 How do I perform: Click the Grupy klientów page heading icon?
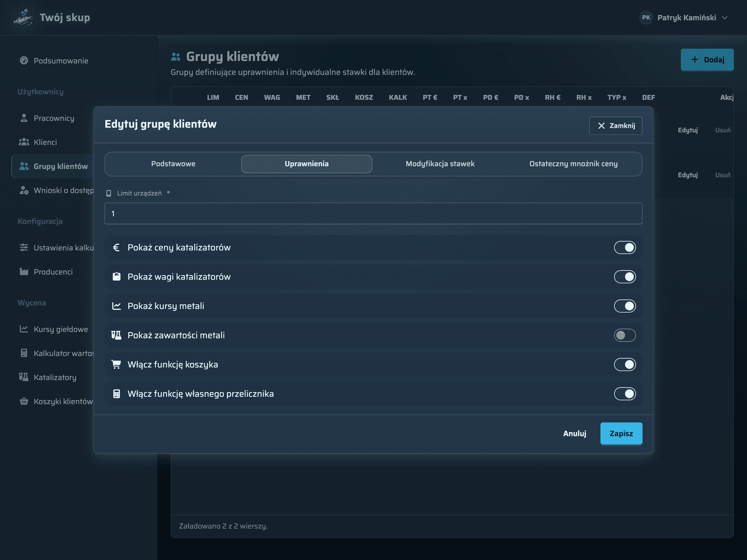pyautogui.click(x=176, y=57)
